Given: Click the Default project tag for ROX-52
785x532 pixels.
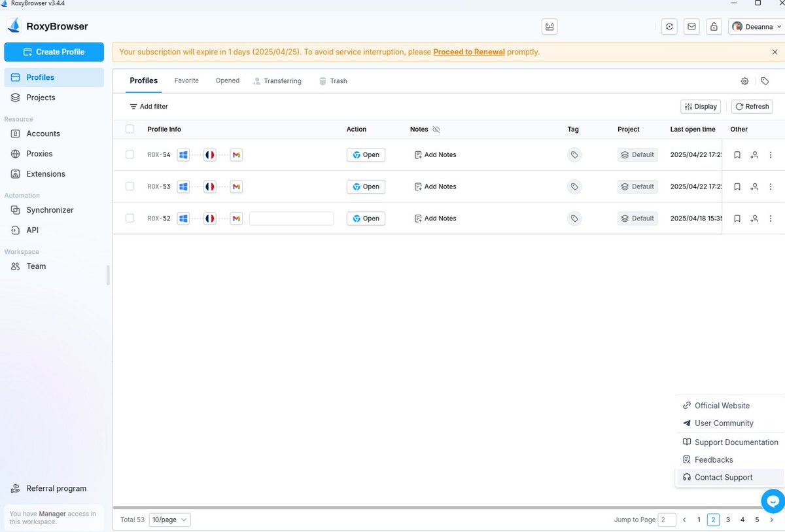Looking at the screenshot, I should pyautogui.click(x=638, y=219).
